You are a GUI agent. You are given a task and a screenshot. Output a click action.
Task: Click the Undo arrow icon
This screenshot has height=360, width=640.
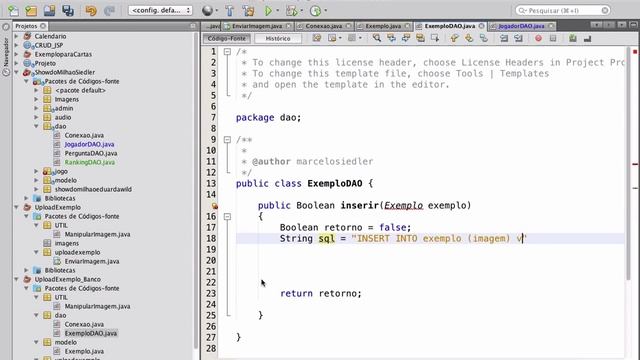(x=91, y=10)
